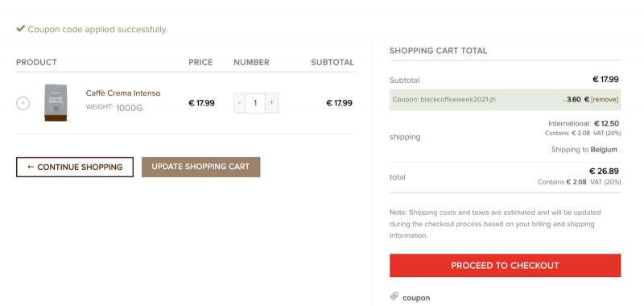This screenshot has height=306, width=644.
Task: Click the Shopping Cart Total heading
Action: [438, 51]
